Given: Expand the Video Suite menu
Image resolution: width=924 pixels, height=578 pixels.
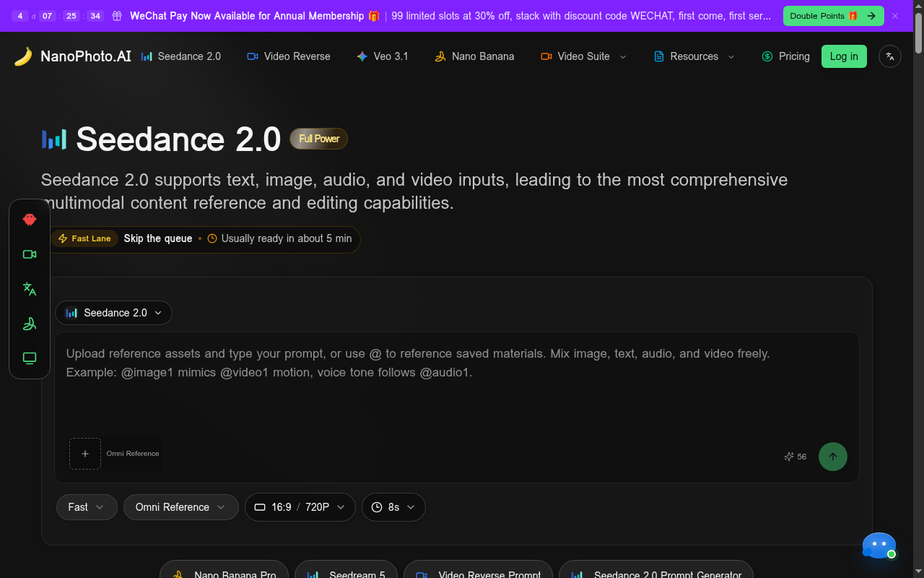Looking at the screenshot, I should pos(584,56).
